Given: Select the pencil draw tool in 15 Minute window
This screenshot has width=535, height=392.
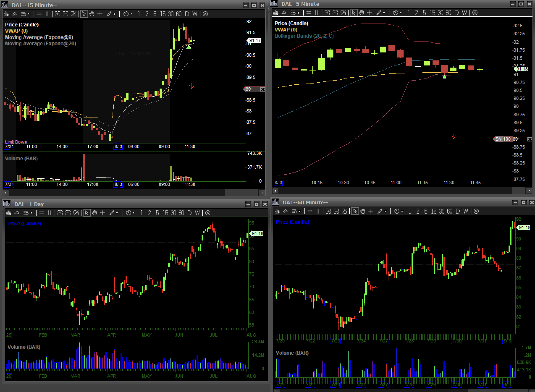Looking at the screenshot, I should pyautogui.click(x=109, y=14).
